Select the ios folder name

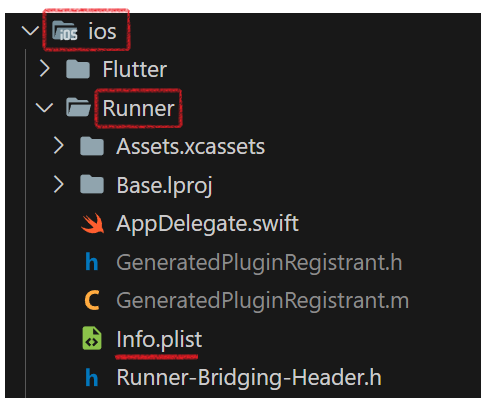click(x=102, y=32)
